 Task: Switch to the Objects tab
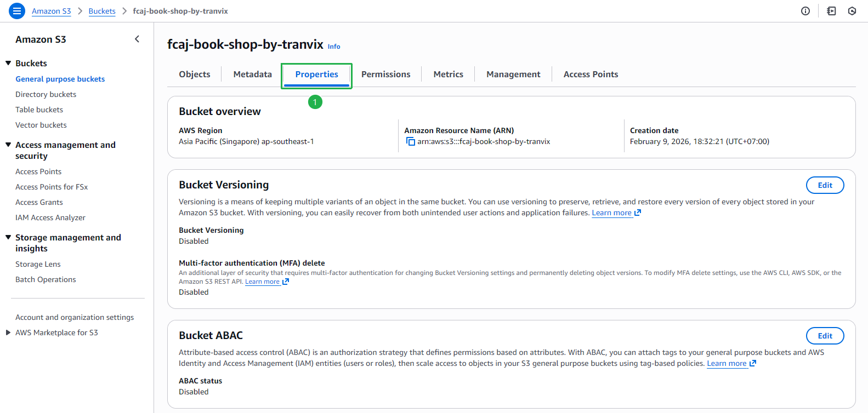[195, 74]
